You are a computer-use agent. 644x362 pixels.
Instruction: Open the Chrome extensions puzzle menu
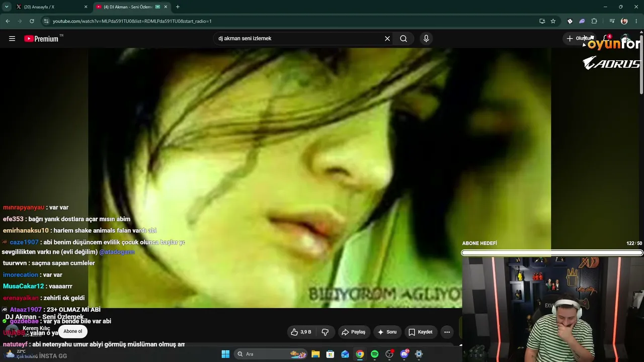594,21
